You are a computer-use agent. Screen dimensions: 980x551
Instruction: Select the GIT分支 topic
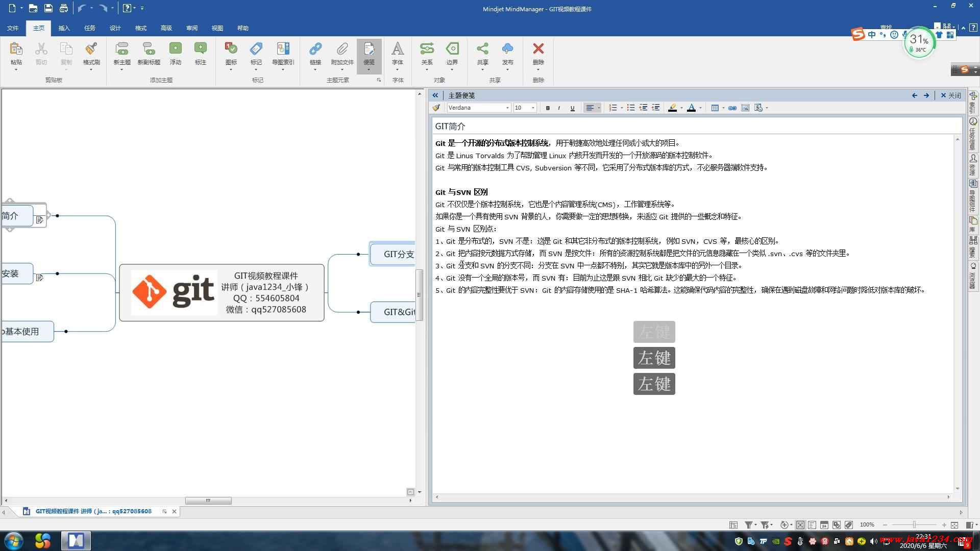point(393,254)
